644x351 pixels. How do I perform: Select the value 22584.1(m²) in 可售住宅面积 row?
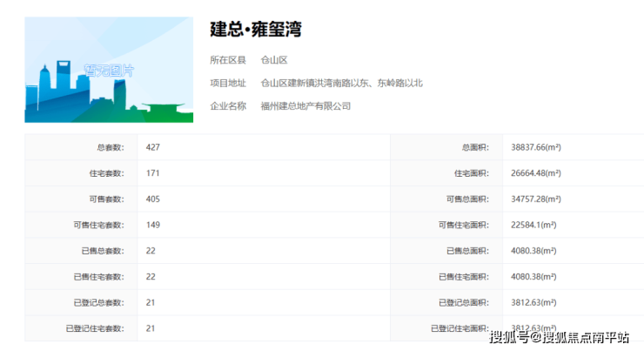coord(533,225)
